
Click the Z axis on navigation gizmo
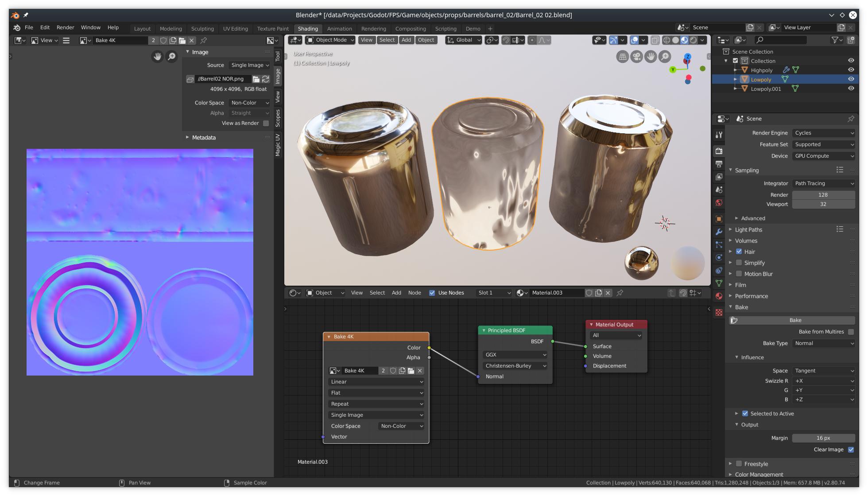(x=688, y=57)
